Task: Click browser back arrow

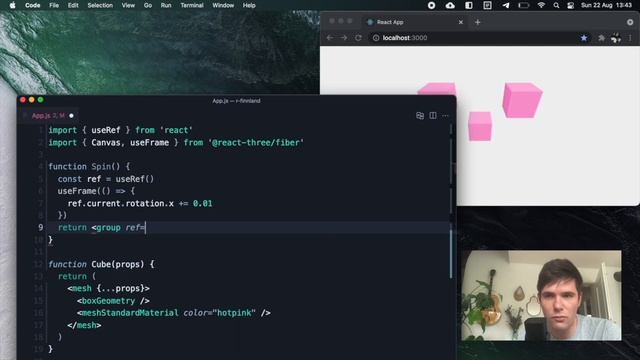Action: pyautogui.click(x=330, y=38)
